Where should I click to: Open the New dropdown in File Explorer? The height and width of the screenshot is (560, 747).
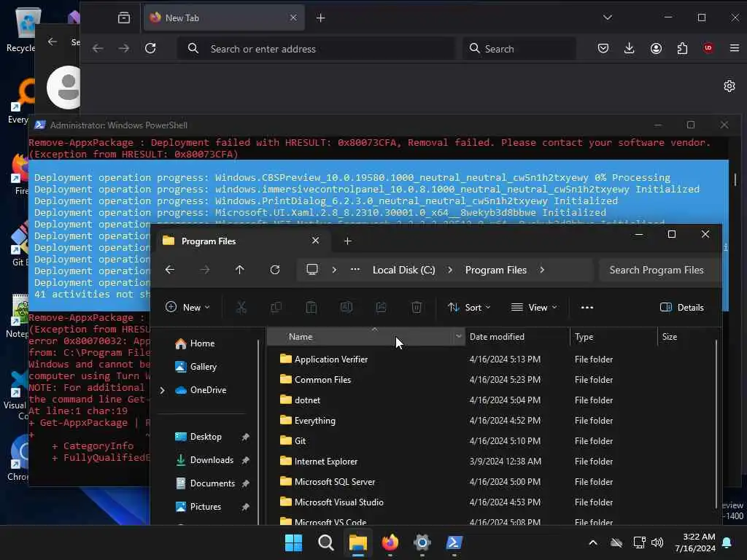(x=187, y=308)
